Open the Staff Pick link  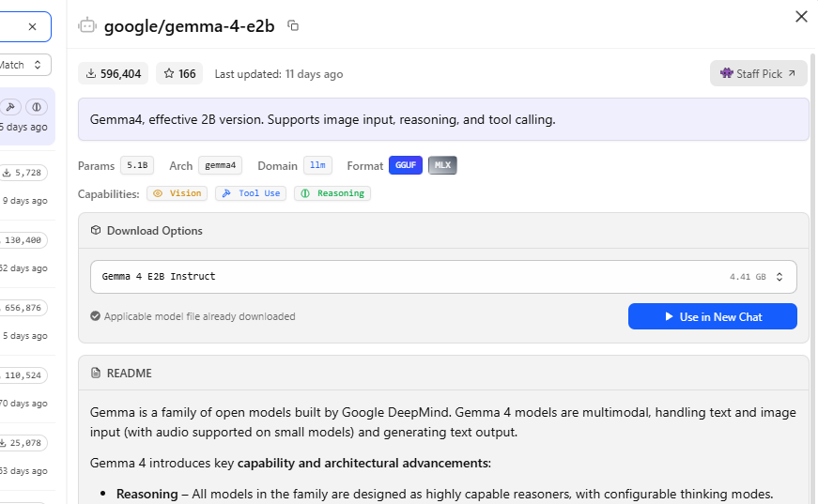click(758, 73)
